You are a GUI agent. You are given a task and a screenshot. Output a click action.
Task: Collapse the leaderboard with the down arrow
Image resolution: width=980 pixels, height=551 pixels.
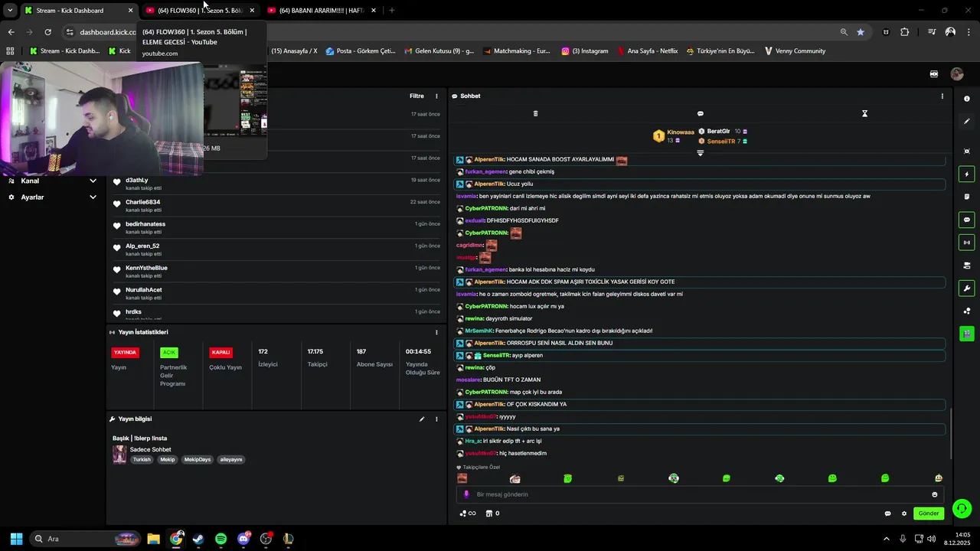pyautogui.click(x=700, y=153)
